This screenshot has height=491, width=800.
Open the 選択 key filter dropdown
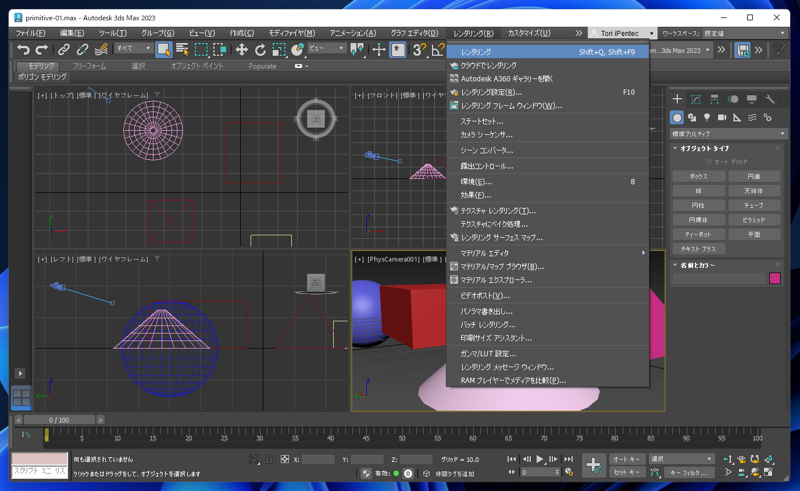pyautogui.click(x=681, y=459)
